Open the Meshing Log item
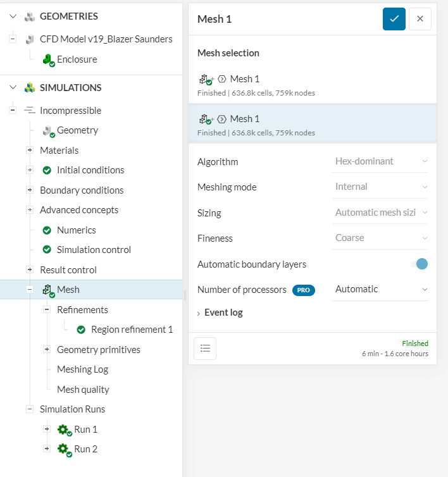This screenshot has height=477, width=448. tap(82, 369)
